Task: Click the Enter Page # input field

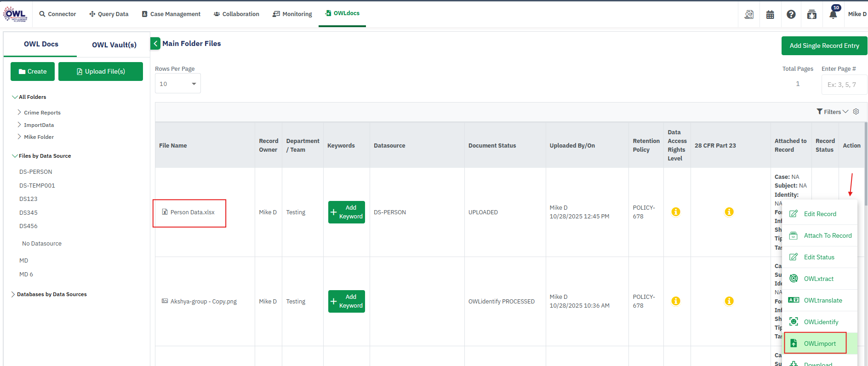Action: coord(844,85)
